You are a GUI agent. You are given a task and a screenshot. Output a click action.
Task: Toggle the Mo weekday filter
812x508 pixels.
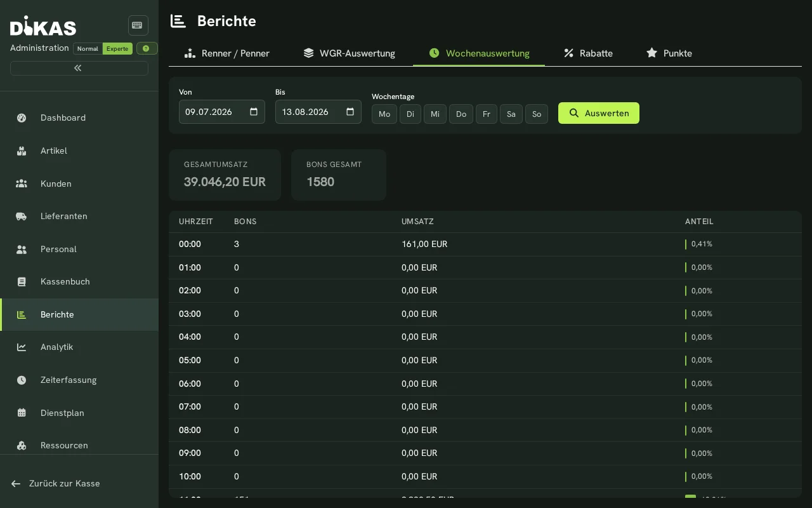(384, 114)
